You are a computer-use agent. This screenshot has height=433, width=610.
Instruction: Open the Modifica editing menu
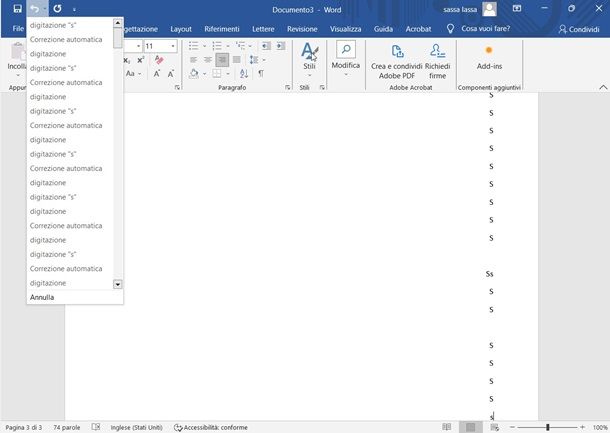click(345, 58)
